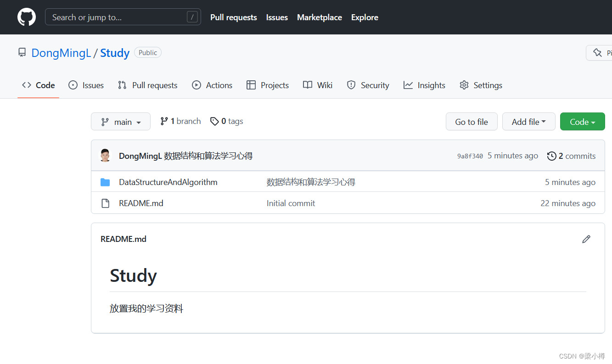612x364 pixels.
Task: View the 1 branch link
Action: point(180,121)
